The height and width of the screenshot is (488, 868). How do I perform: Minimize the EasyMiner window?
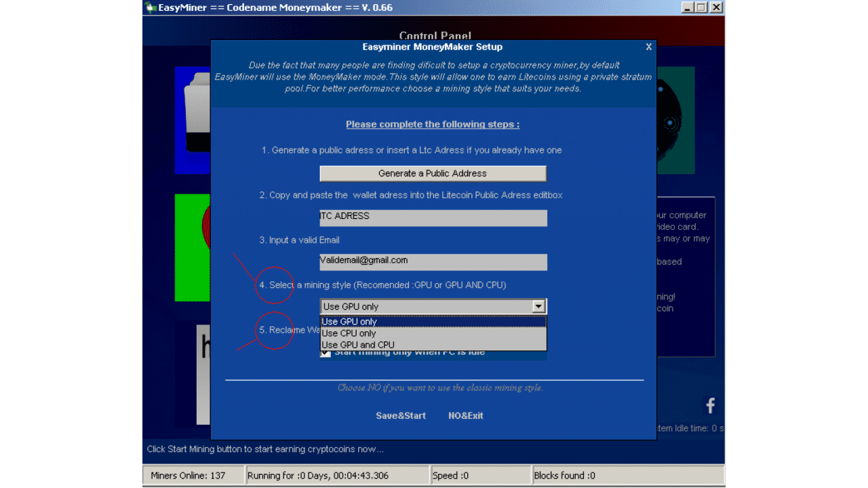(x=688, y=7)
